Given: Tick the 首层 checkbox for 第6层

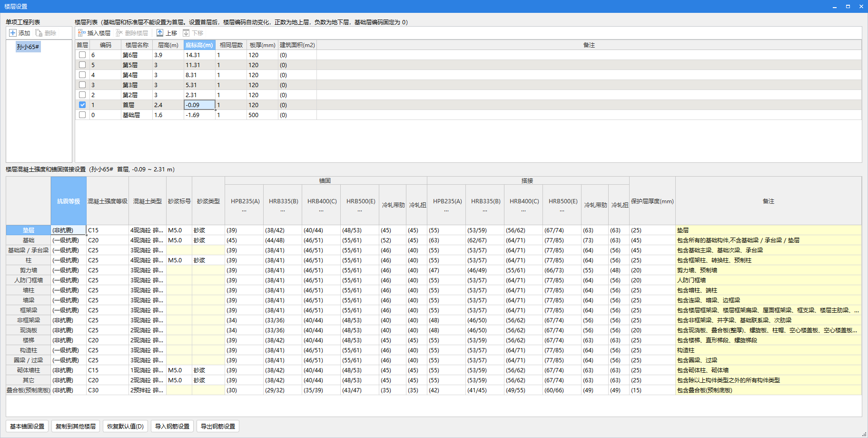Looking at the screenshot, I should click(82, 55).
